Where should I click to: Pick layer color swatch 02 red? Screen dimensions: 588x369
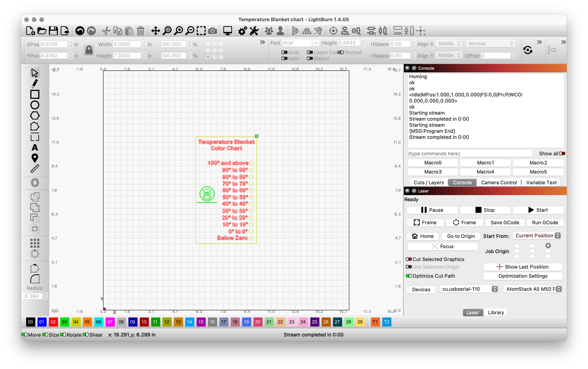(x=53, y=322)
